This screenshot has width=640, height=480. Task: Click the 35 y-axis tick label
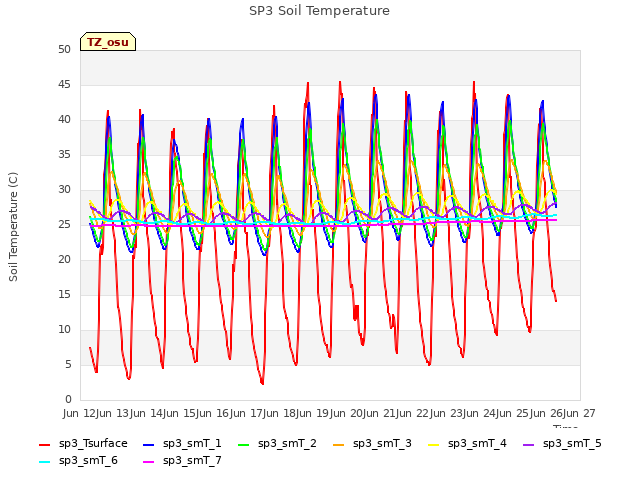[x=64, y=155]
